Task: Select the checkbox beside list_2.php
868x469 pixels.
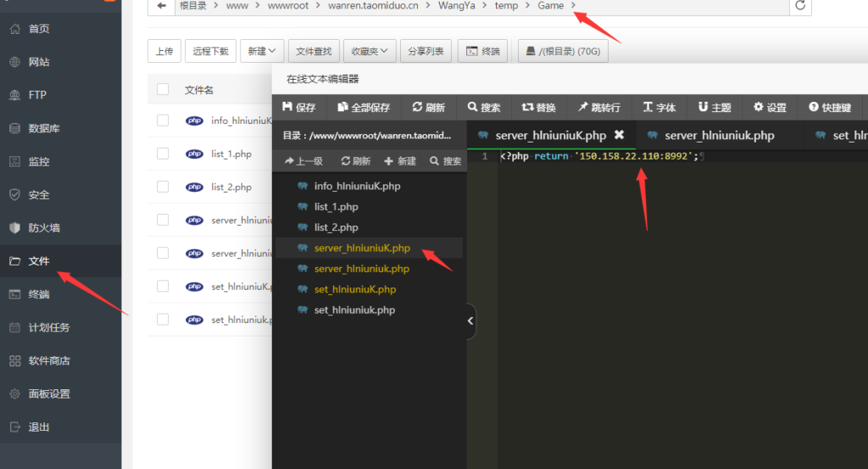Action: [163, 187]
